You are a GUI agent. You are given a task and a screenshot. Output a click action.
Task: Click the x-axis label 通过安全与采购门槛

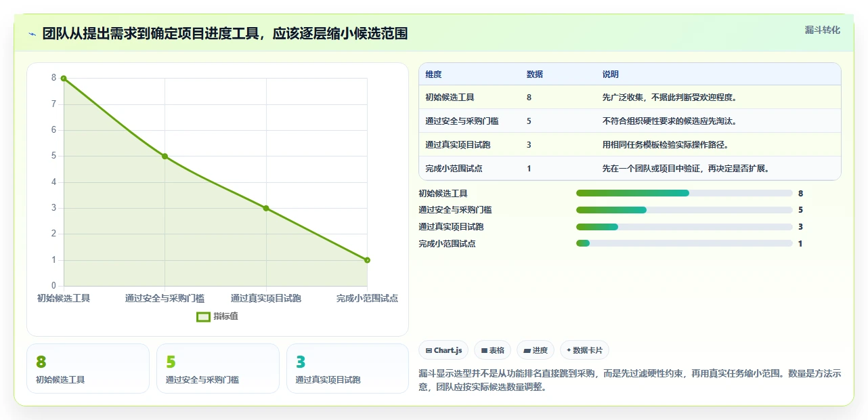pyautogui.click(x=165, y=298)
